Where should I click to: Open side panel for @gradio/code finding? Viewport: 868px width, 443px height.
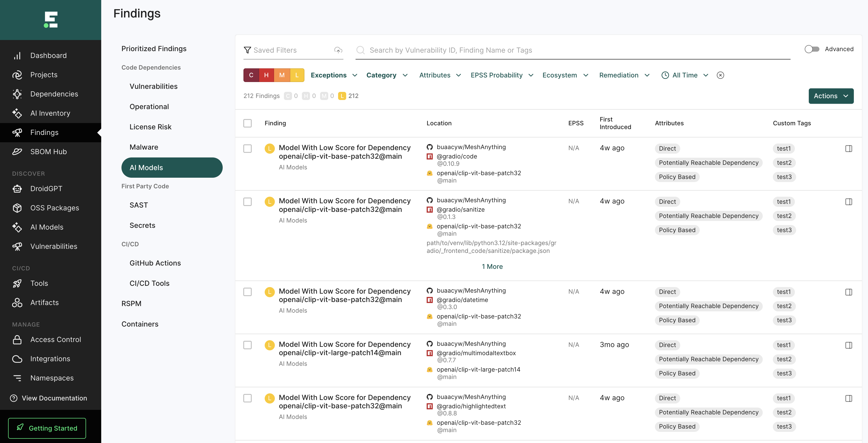pyautogui.click(x=849, y=149)
